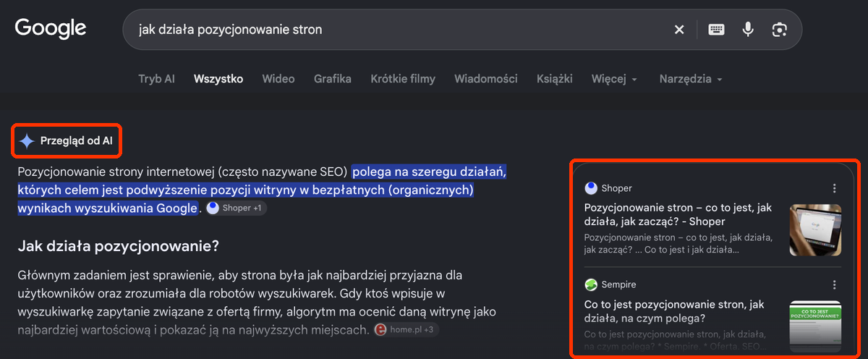Image resolution: width=868 pixels, height=359 pixels.
Task: Open the three-dot menu on Shoper card
Action: [834, 188]
